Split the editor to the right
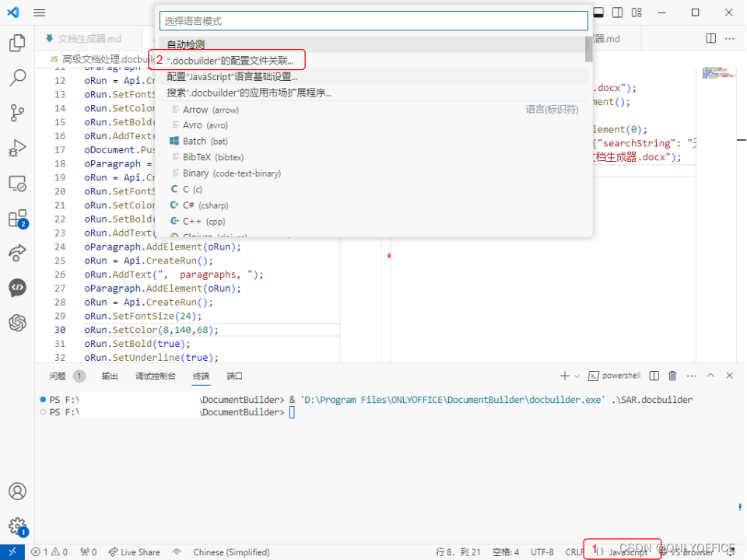Screen dimensions: 747x560 point(710,38)
